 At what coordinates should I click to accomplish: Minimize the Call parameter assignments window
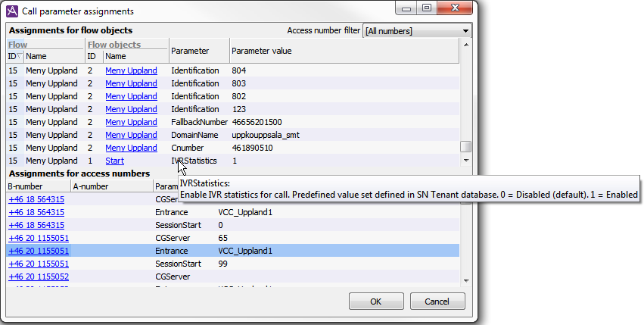point(407,8)
